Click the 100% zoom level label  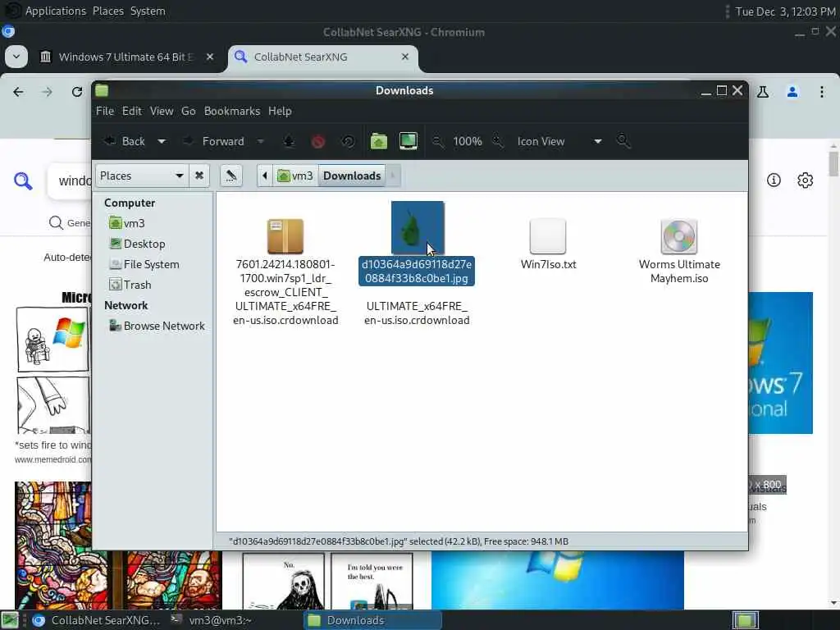pos(467,141)
